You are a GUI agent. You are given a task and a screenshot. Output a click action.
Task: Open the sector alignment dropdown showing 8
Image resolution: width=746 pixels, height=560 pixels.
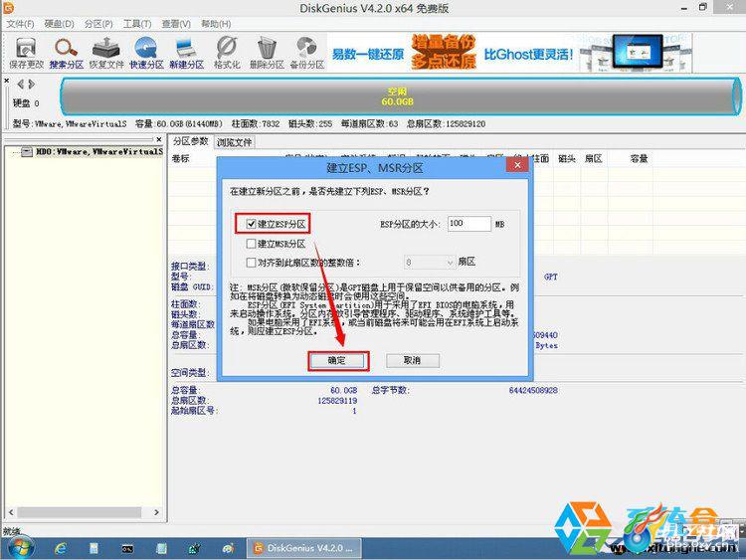click(x=430, y=263)
